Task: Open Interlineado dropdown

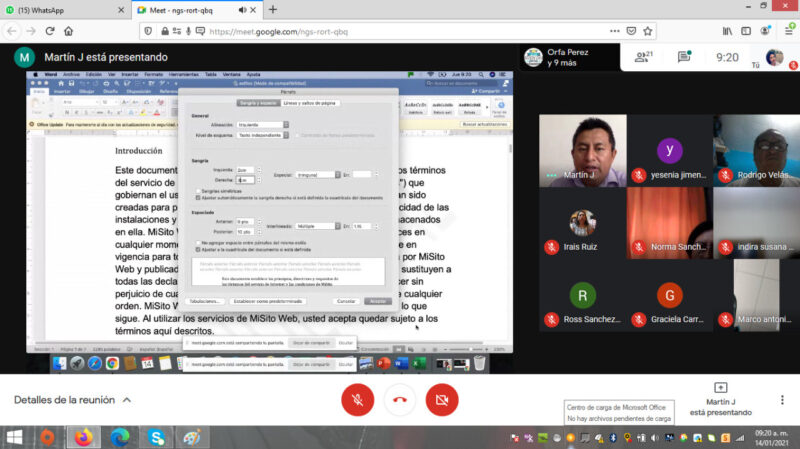Action: click(317, 226)
